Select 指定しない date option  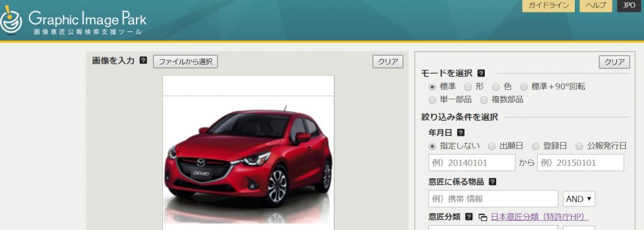pyautogui.click(x=432, y=146)
